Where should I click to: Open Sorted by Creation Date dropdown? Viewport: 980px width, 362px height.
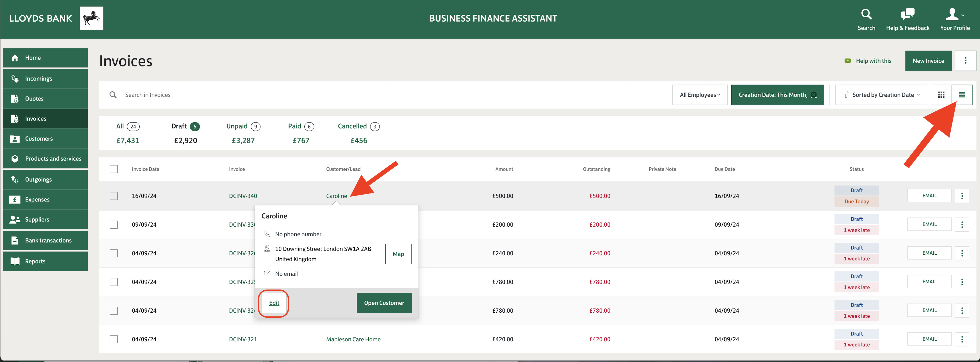[x=881, y=95]
